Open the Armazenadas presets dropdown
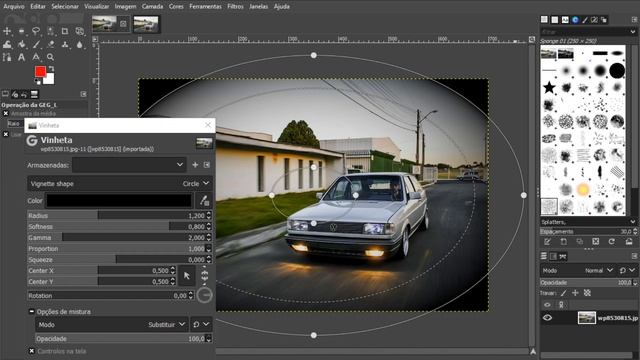Image resolution: width=640 pixels, height=360 pixels. click(x=129, y=165)
